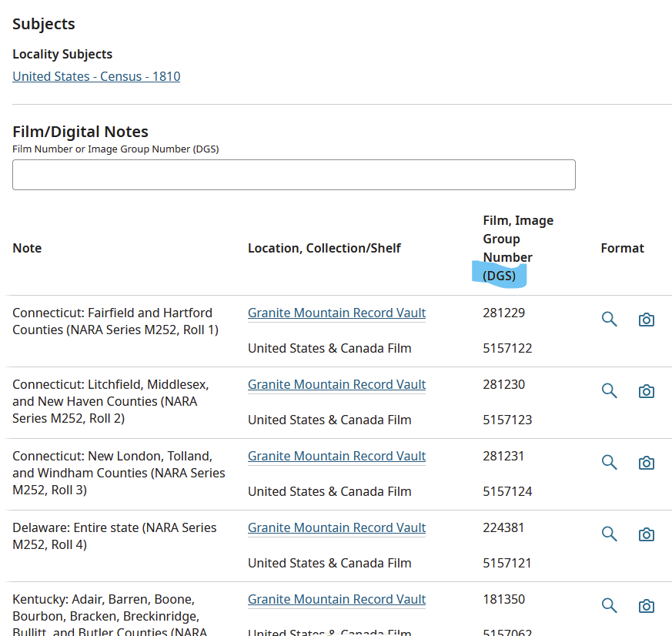
Task: Click the search icon for film 281229
Action: coord(609,320)
